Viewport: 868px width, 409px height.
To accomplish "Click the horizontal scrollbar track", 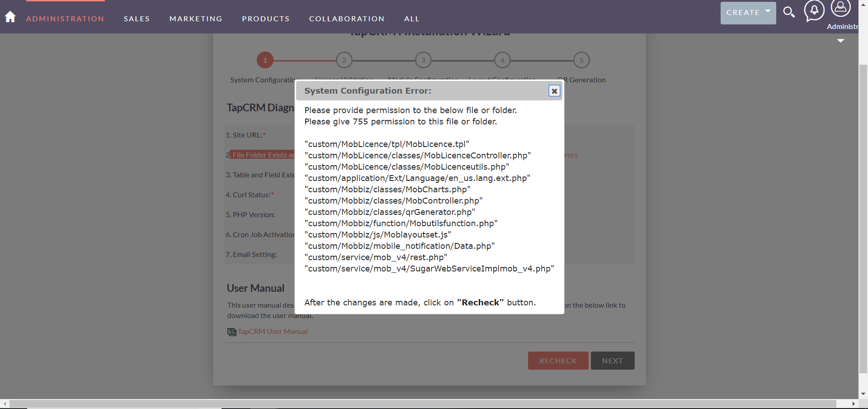I will pos(423,404).
